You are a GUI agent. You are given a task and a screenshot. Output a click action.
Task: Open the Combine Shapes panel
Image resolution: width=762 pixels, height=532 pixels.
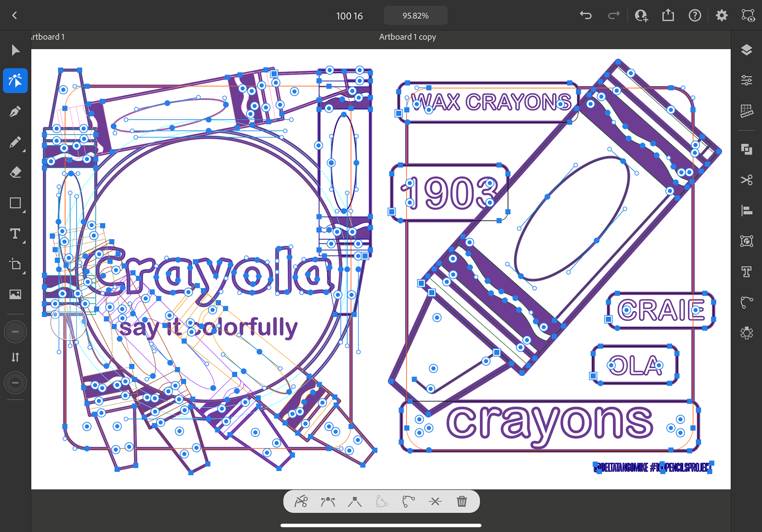tap(747, 150)
